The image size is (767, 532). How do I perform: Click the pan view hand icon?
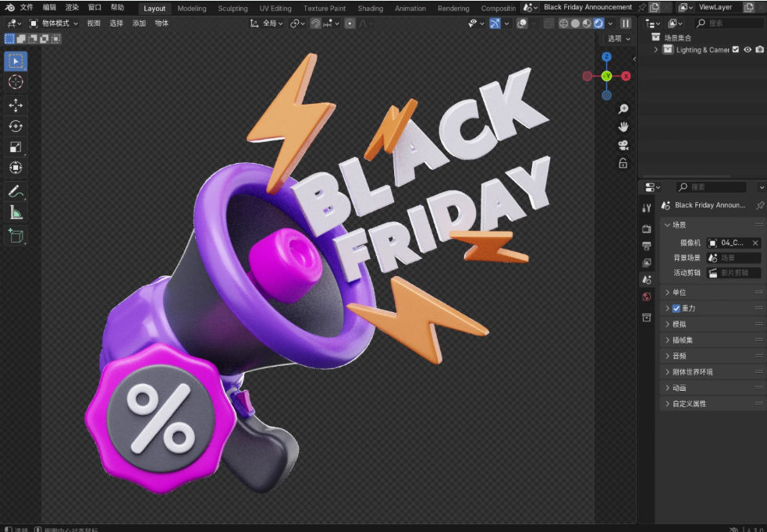point(623,127)
